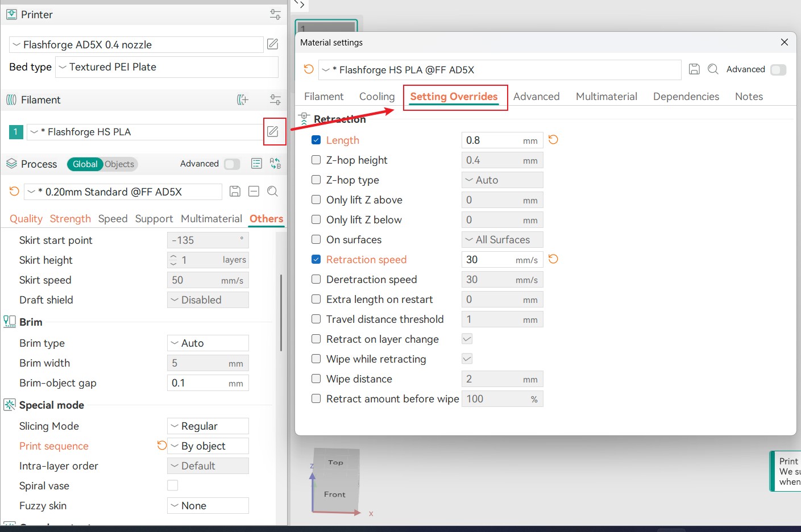The image size is (801, 532).
Task: Expand the Brim type dropdown
Action: click(x=208, y=343)
